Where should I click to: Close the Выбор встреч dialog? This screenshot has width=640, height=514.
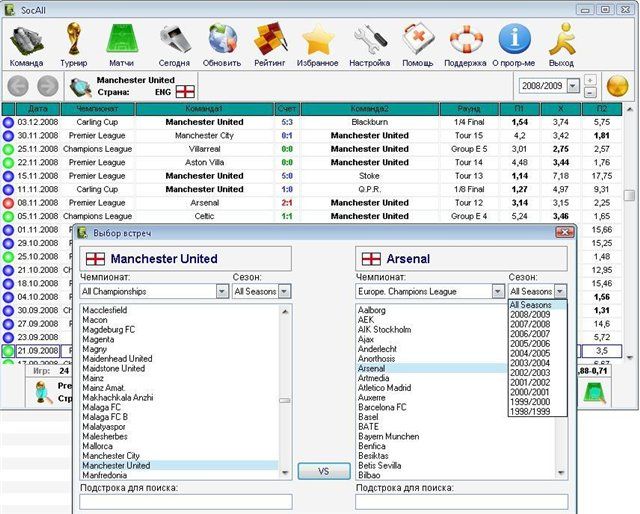point(565,232)
